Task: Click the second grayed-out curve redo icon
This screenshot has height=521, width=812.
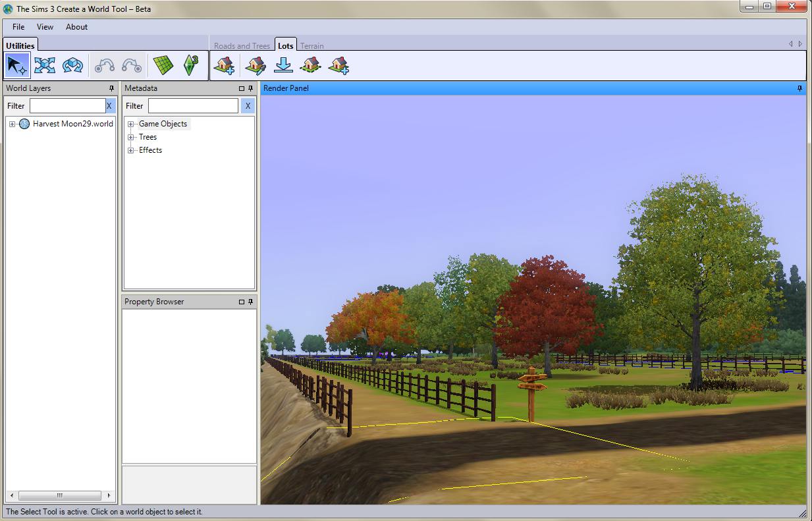Action: 132,65
